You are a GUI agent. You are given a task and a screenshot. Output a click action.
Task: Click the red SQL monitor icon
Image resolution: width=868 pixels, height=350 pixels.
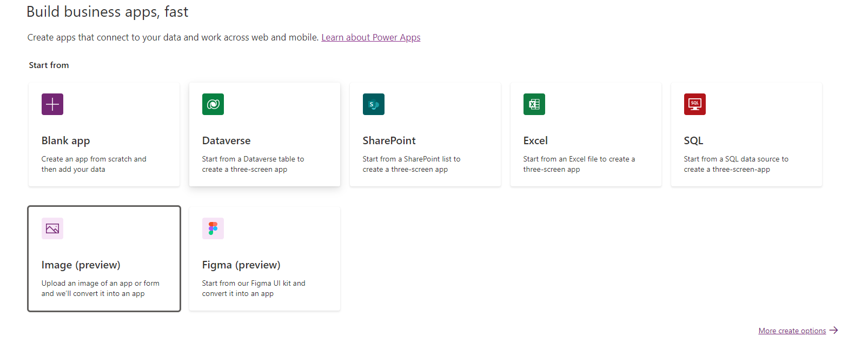[695, 104]
